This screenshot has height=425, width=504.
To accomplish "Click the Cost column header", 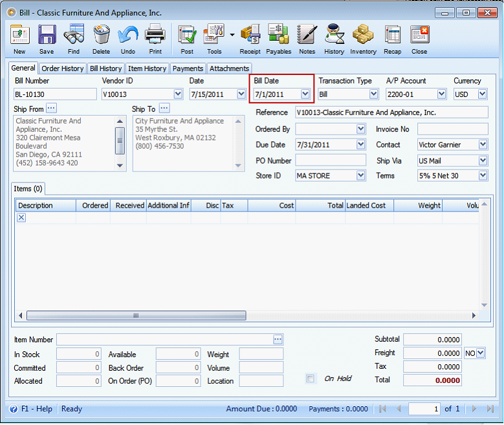I will tap(272, 206).
